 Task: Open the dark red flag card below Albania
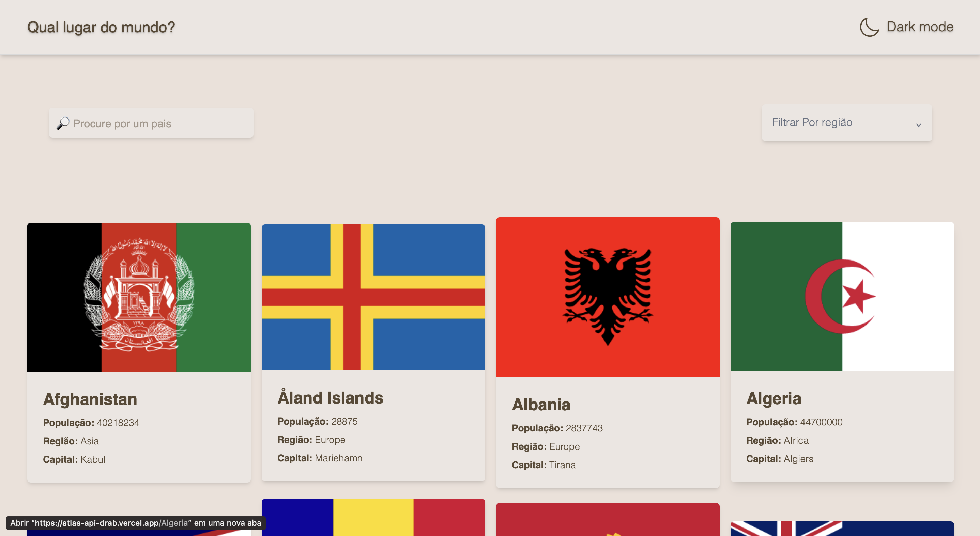(608, 520)
